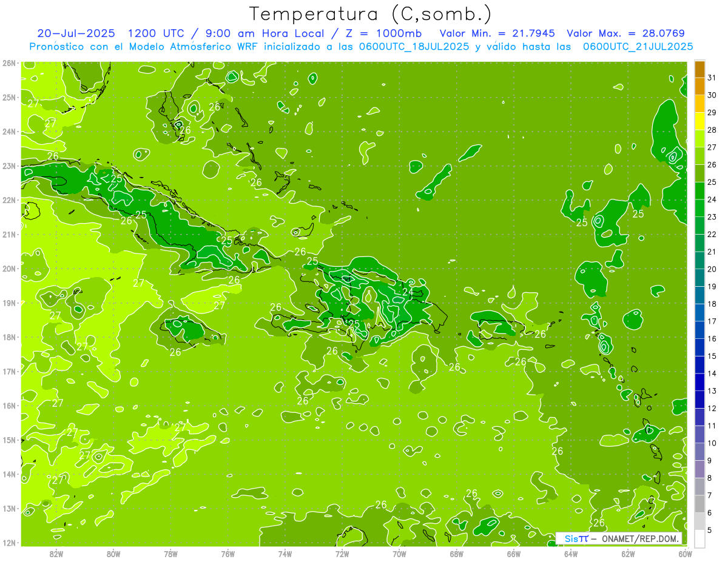Click the "26N" latitude axis label

[x=9, y=62]
